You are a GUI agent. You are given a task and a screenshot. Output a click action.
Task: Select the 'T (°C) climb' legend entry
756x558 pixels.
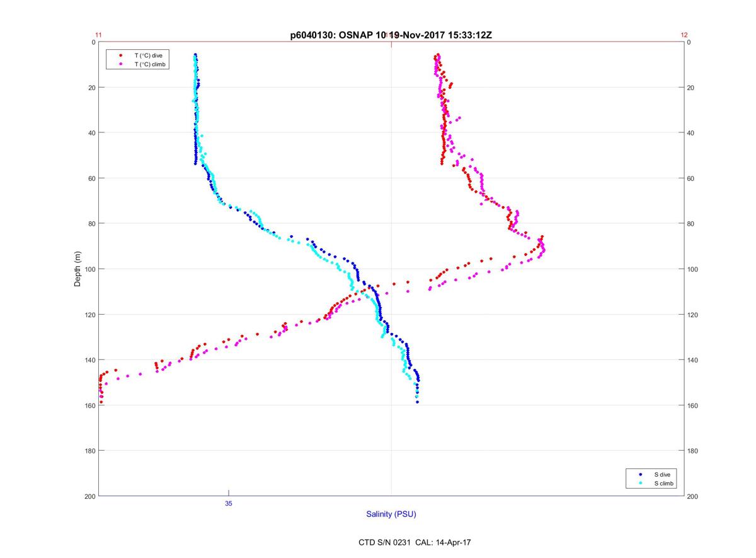tap(150, 64)
